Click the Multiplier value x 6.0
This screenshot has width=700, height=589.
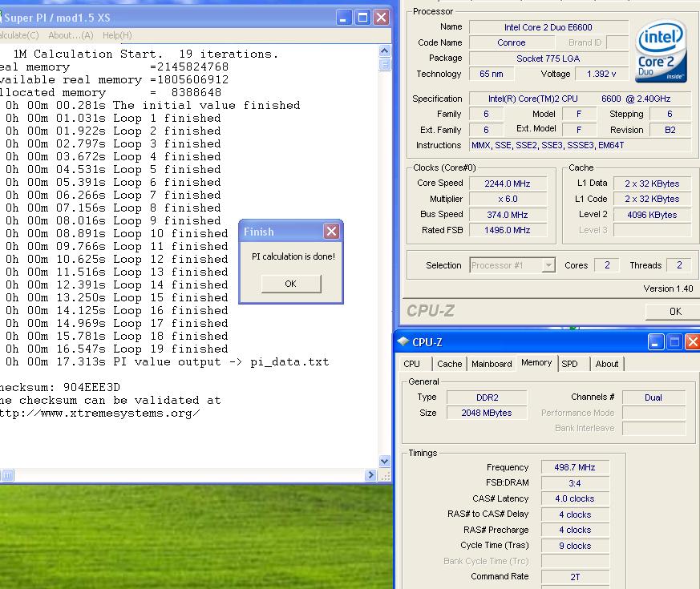click(x=508, y=199)
